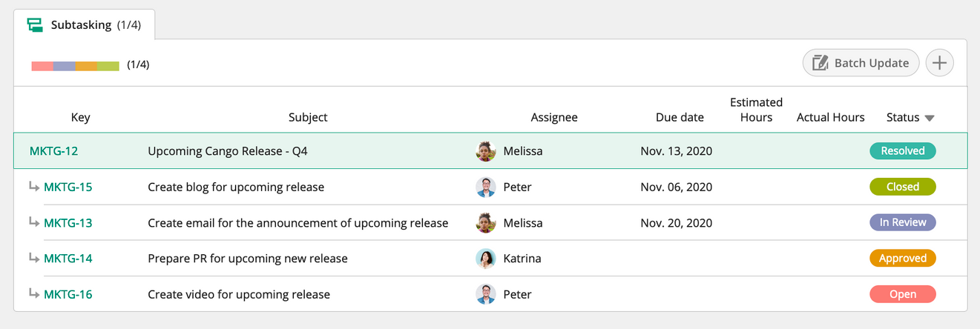The width and height of the screenshot is (980, 329).
Task: Click subject 'Create blog for upcoming release'
Action: tap(236, 187)
